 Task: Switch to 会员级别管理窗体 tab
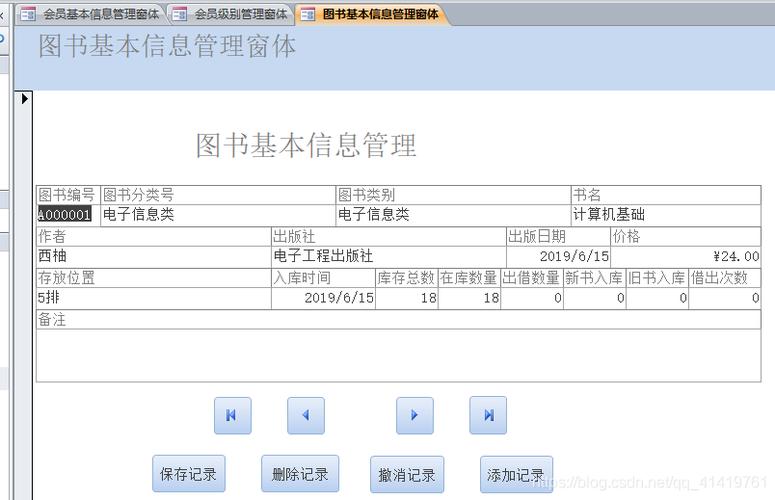(232, 14)
